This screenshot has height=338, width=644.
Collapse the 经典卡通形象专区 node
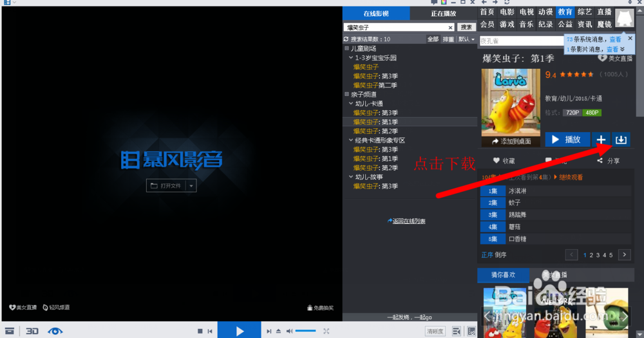[x=351, y=140]
